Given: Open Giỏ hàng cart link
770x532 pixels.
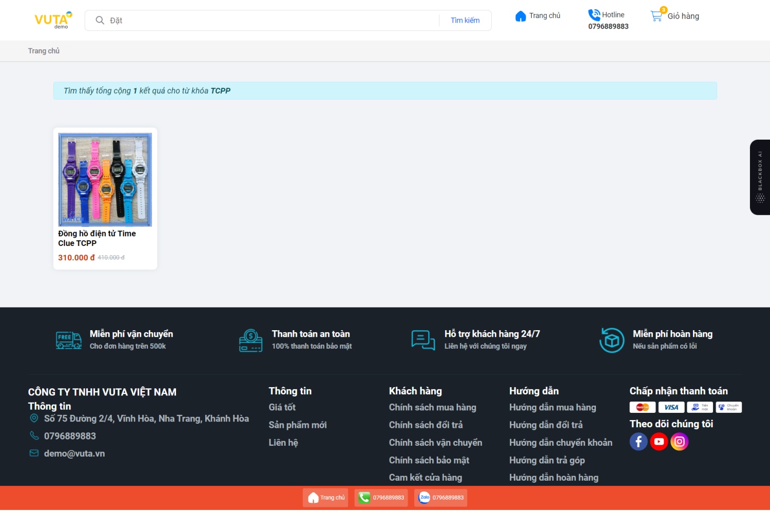Looking at the screenshot, I should pyautogui.click(x=683, y=16).
